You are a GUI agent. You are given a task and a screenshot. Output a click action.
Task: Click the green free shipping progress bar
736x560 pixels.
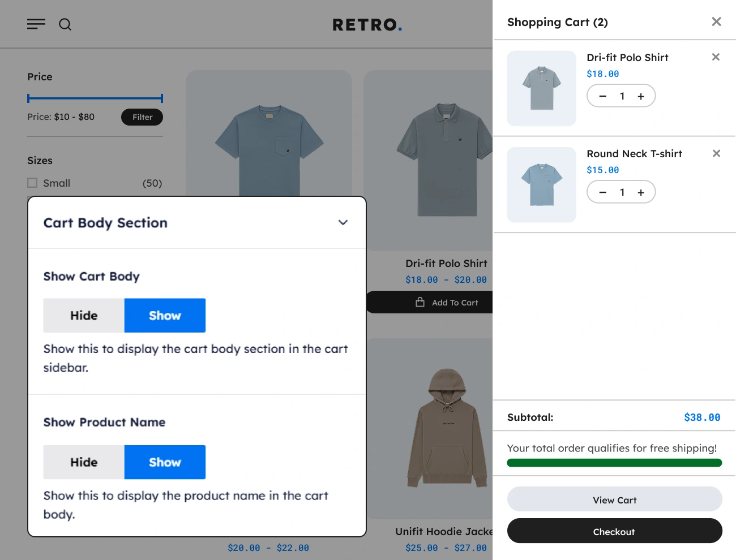click(x=614, y=463)
